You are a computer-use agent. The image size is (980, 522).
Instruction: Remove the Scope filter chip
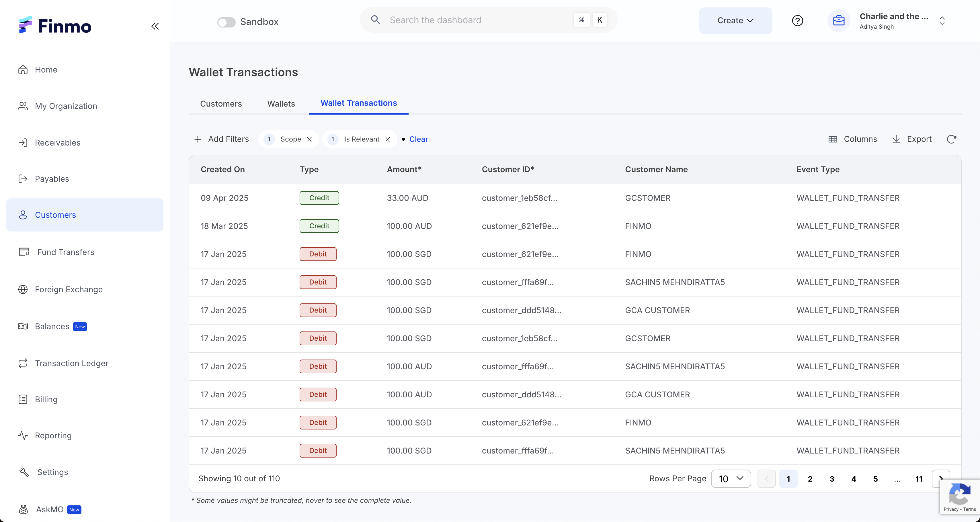coord(310,139)
